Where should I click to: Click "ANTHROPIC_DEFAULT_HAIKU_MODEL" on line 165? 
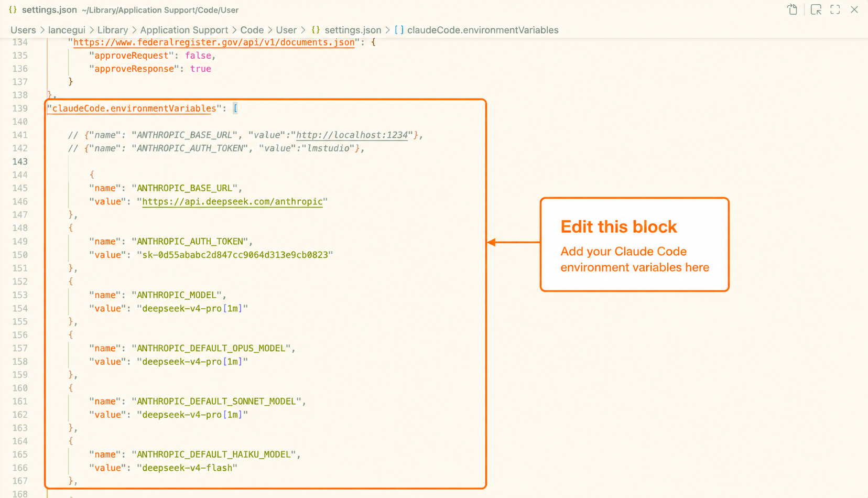[x=214, y=454]
